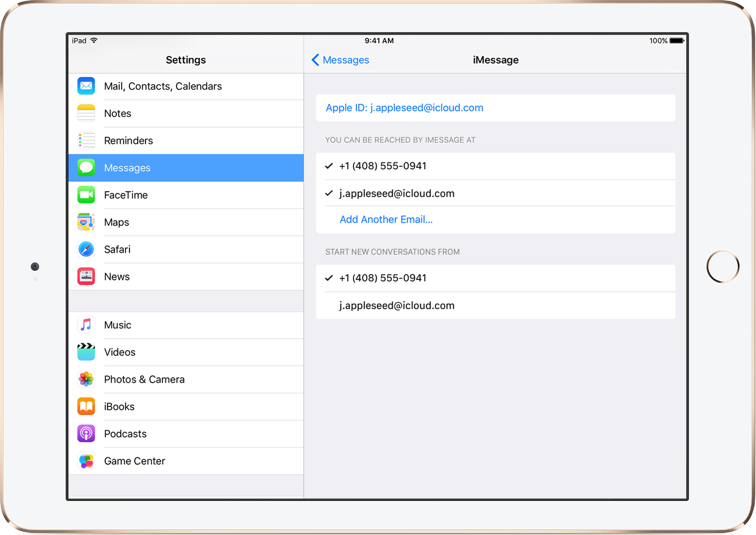
Task: Tap the back chevron next to Messages
Action: tap(315, 60)
